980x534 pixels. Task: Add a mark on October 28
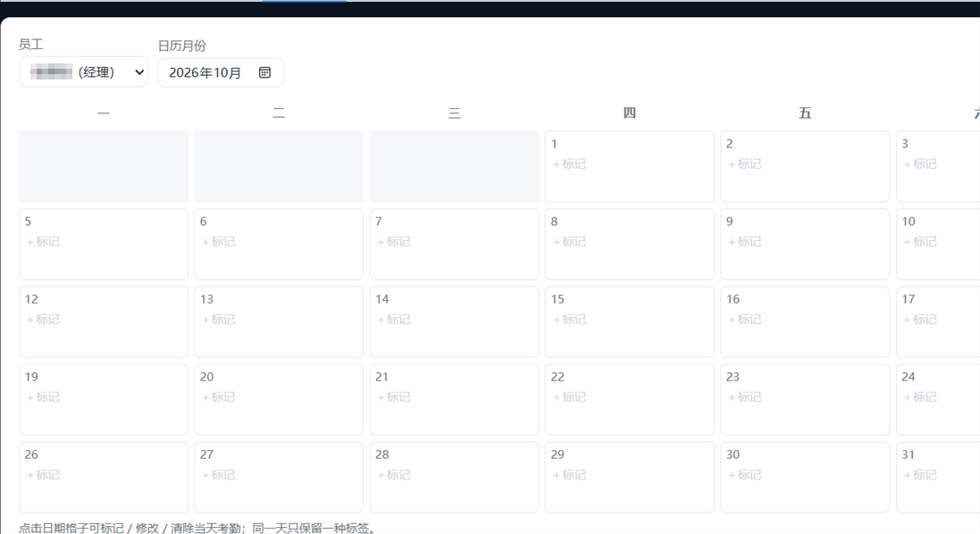pyautogui.click(x=394, y=475)
